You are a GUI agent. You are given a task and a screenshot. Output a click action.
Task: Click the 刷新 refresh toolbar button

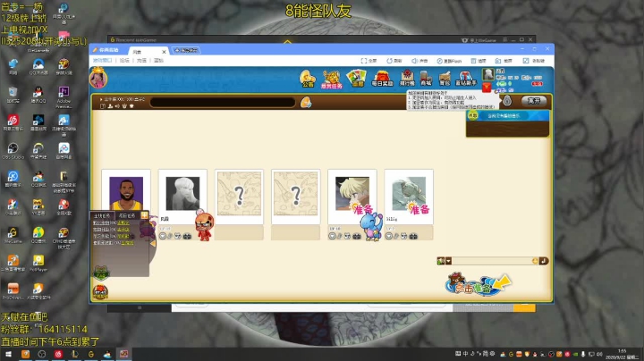click(x=394, y=61)
